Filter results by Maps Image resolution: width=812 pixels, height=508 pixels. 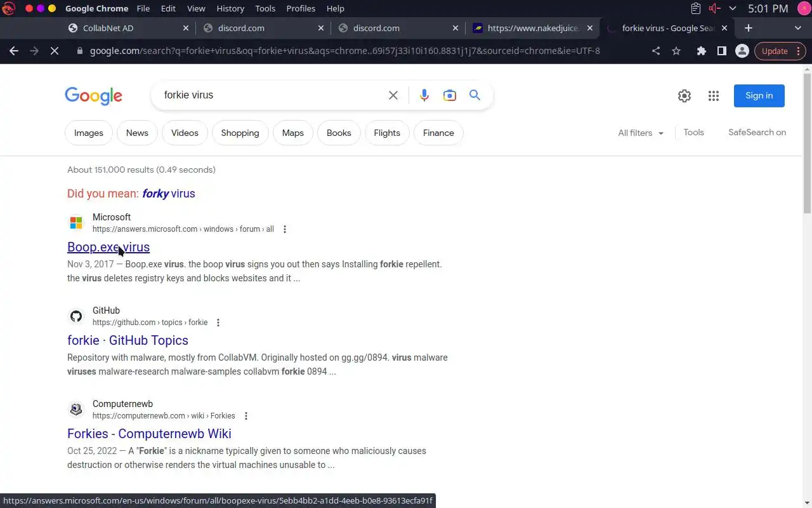click(x=293, y=133)
